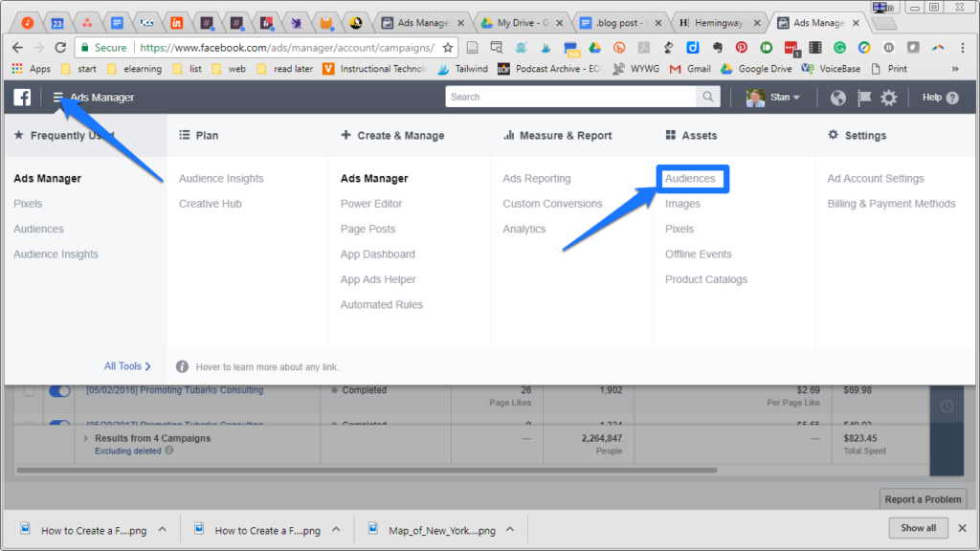This screenshot has width=980, height=551.
Task: Select Audiences under Assets
Action: click(x=690, y=179)
